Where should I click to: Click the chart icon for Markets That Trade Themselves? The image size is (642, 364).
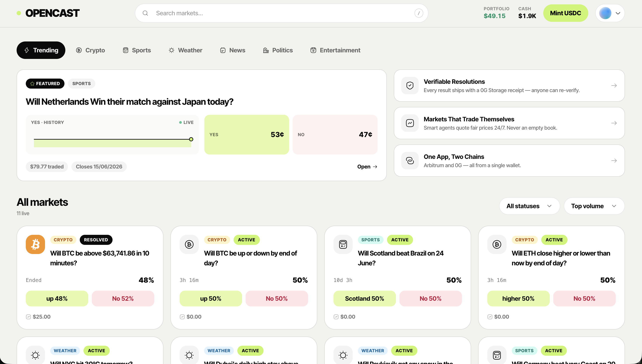(x=410, y=123)
